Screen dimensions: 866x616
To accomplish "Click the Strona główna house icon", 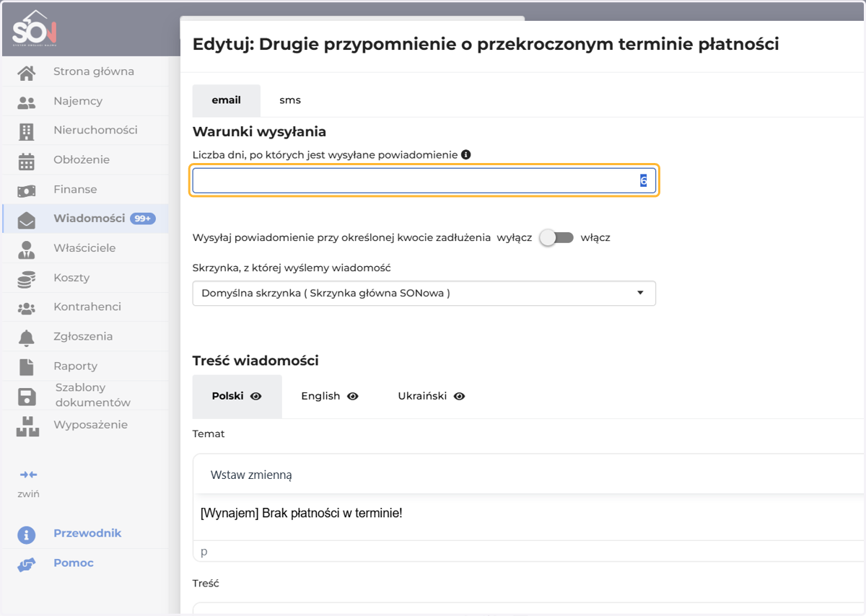I will (27, 72).
